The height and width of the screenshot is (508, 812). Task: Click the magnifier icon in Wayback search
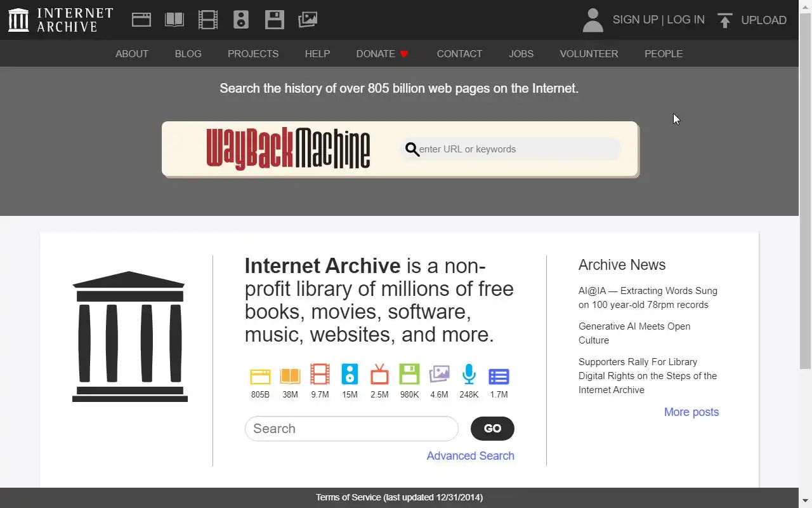click(x=412, y=149)
